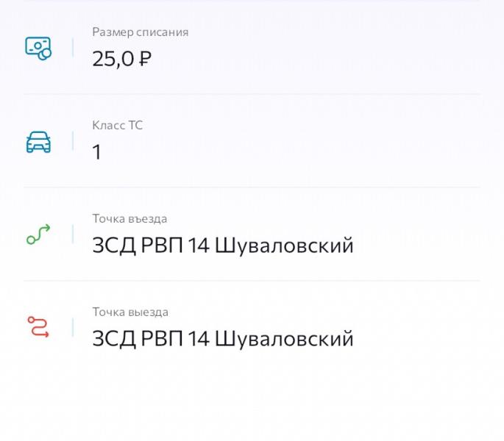Click vertical divider beside red route icon

73,327
